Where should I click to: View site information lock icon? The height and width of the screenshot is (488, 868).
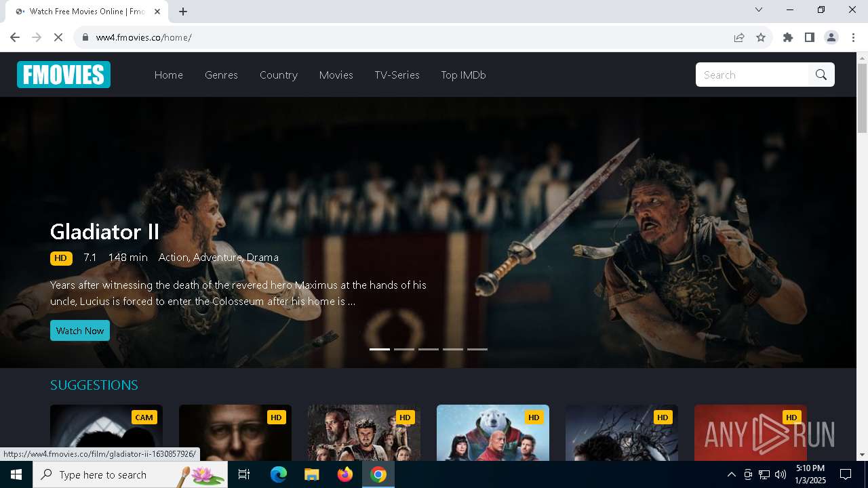85,37
